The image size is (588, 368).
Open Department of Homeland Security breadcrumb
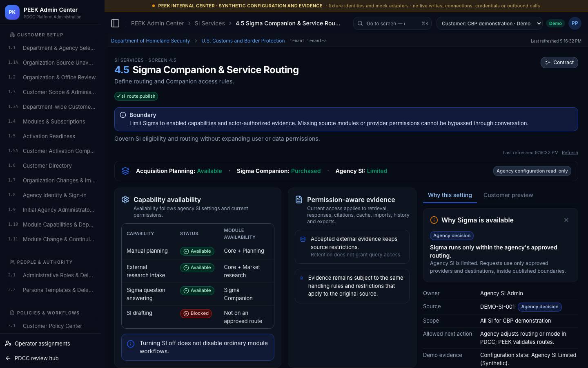pyautogui.click(x=150, y=41)
